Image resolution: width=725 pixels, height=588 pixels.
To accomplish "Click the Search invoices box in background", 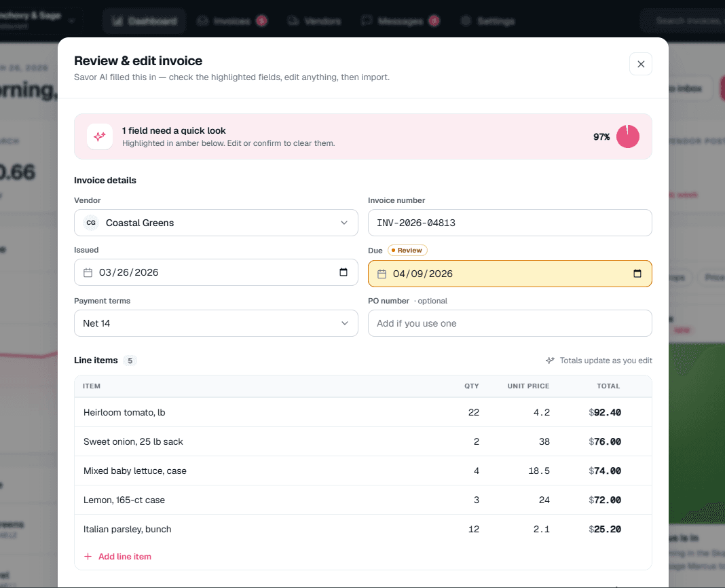I will 684,21.
